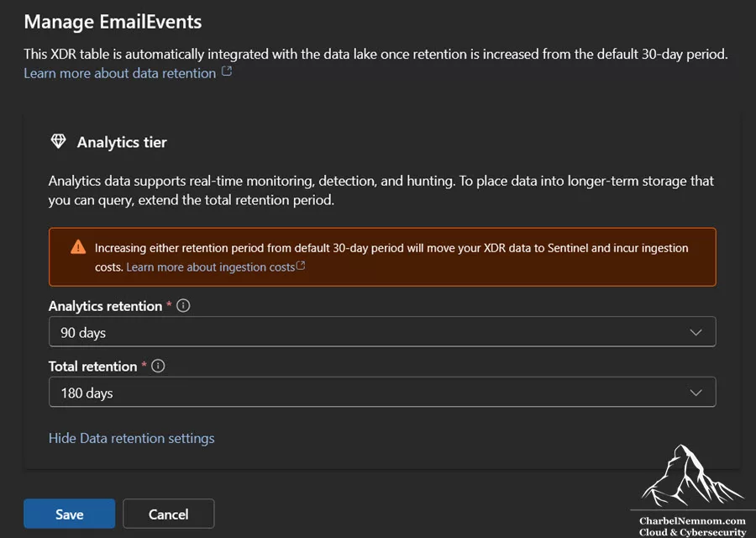Image resolution: width=756 pixels, height=538 pixels.
Task: Open the Total retention 180 days dropdown
Action: pos(382,393)
